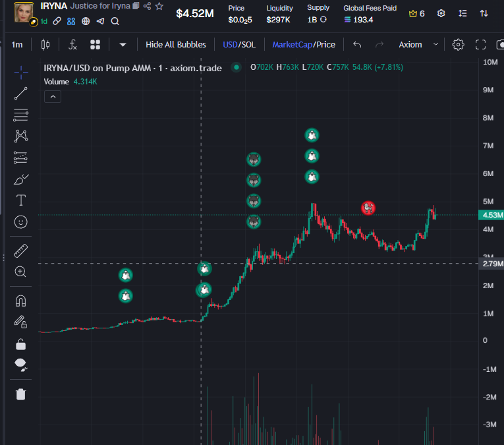Screen dimensions: 504x445
Task: Change the 1m timeframe interval
Action: (17, 44)
